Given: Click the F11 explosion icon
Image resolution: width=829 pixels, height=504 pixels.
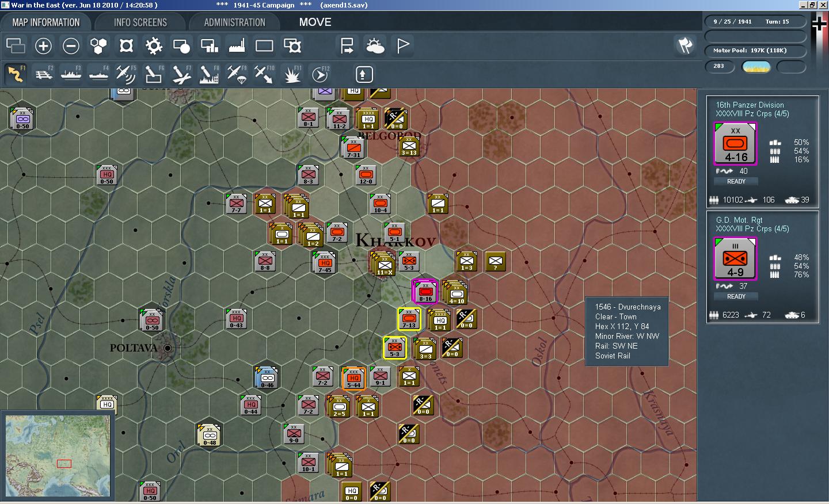Looking at the screenshot, I should 292,74.
